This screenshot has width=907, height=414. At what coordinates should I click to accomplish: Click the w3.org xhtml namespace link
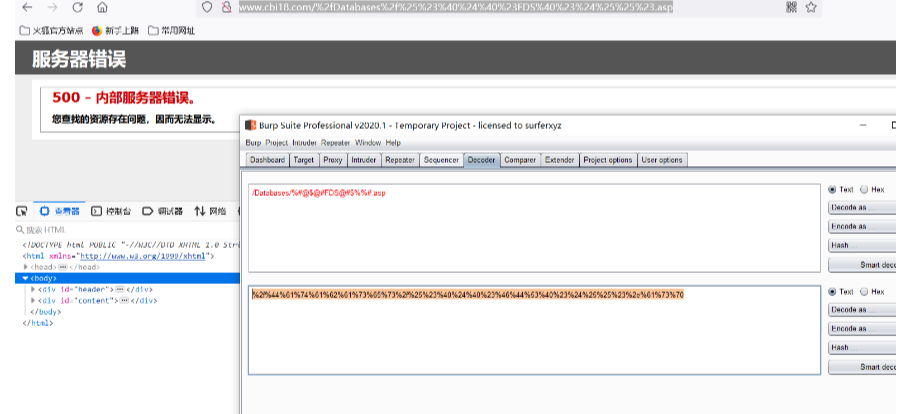click(x=145, y=256)
